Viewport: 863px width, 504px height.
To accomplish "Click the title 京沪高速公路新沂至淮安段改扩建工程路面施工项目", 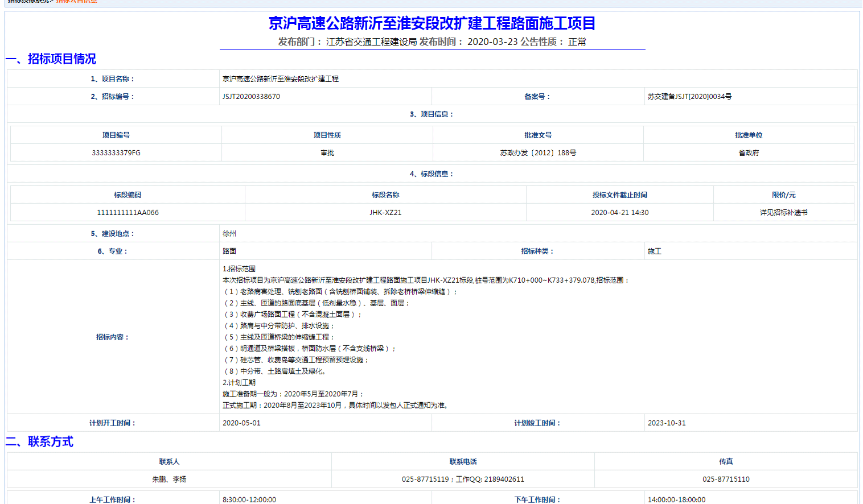I will (x=432, y=23).
